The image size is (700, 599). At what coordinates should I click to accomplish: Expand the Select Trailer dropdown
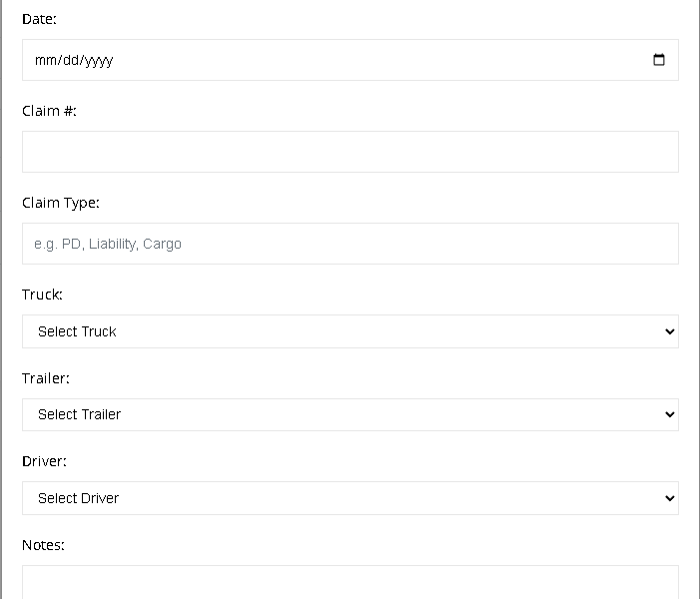[x=350, y=414]
